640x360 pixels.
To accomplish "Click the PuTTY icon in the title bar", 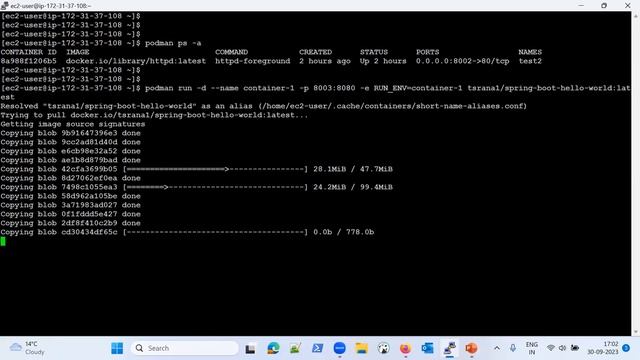I will (x=4, y=5).
